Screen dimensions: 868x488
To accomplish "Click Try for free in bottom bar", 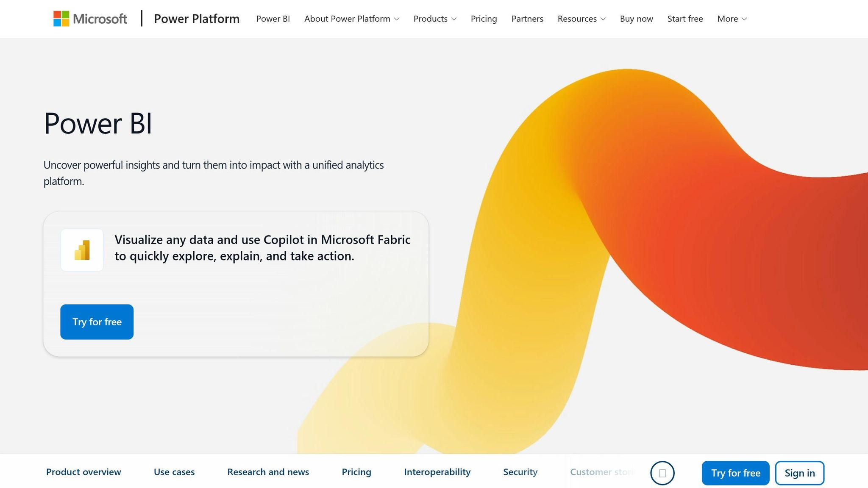I will (735, 473).
